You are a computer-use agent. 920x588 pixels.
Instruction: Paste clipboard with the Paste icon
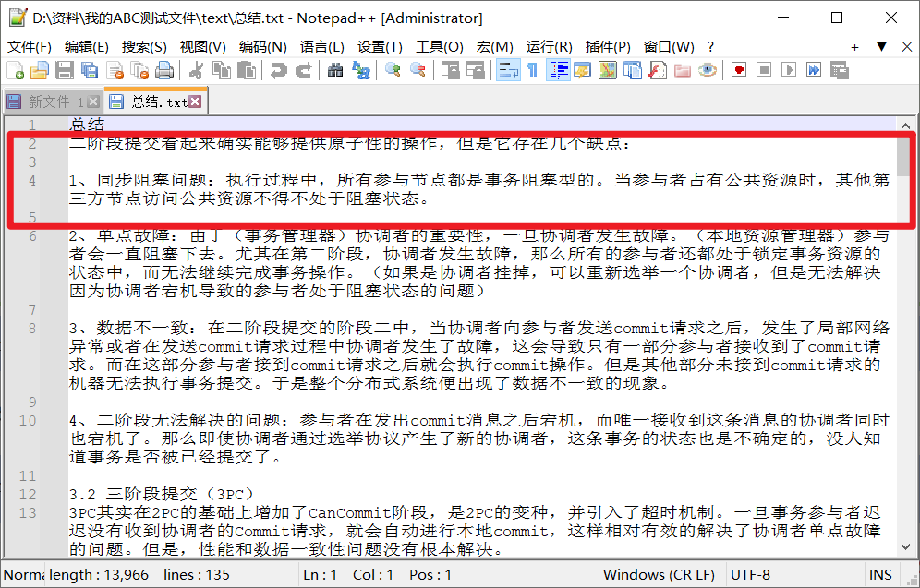pyautogui.click(x=247, y=70)
